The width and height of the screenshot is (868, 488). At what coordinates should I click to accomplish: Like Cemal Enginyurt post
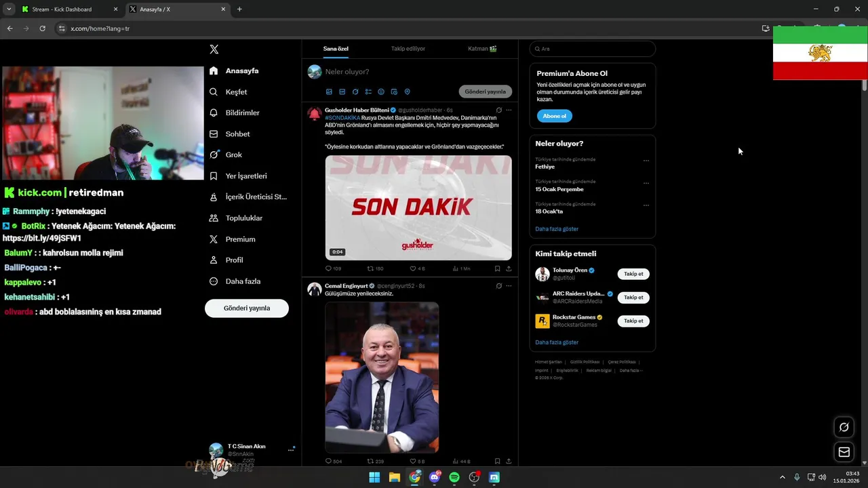pos(417,462)
